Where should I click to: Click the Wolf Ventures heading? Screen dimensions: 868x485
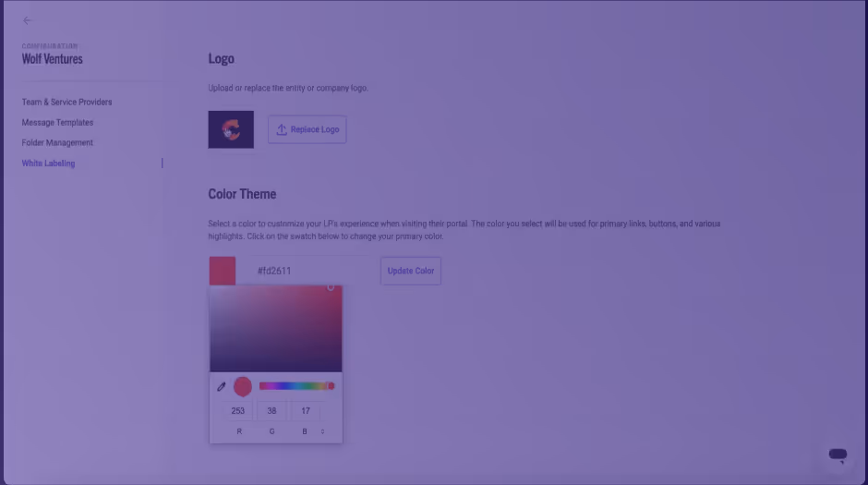52,59
